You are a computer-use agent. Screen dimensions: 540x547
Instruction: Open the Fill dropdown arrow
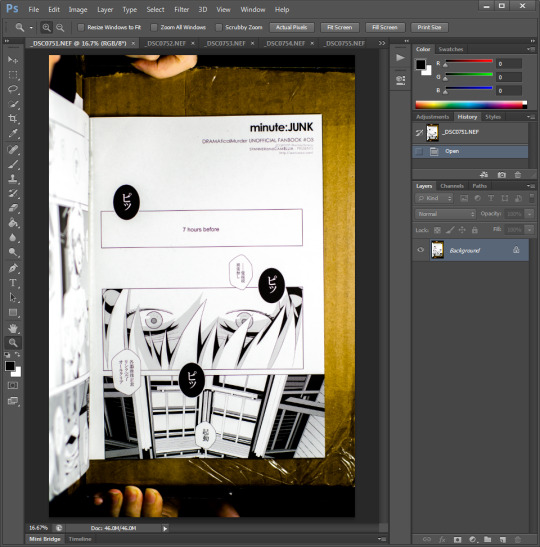[530, 230]
